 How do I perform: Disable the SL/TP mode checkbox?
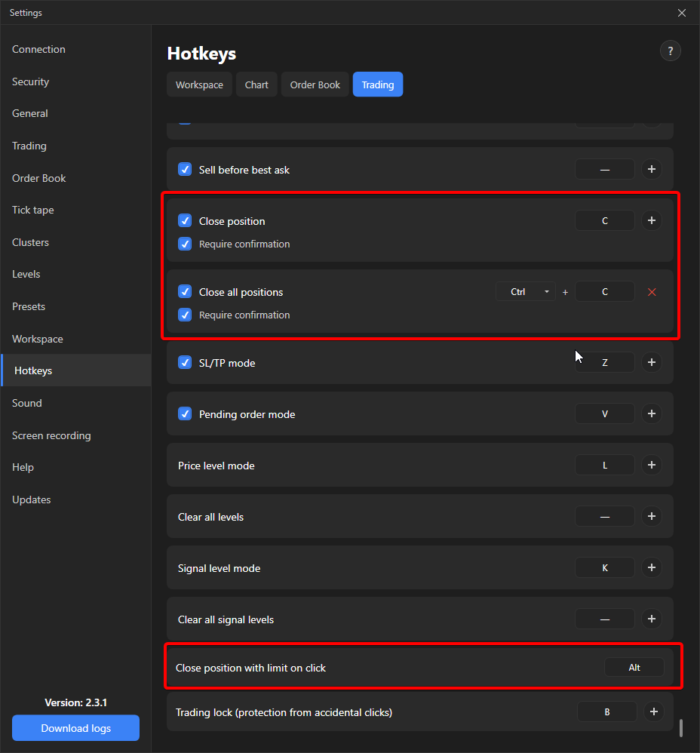[x=185, y=362]
